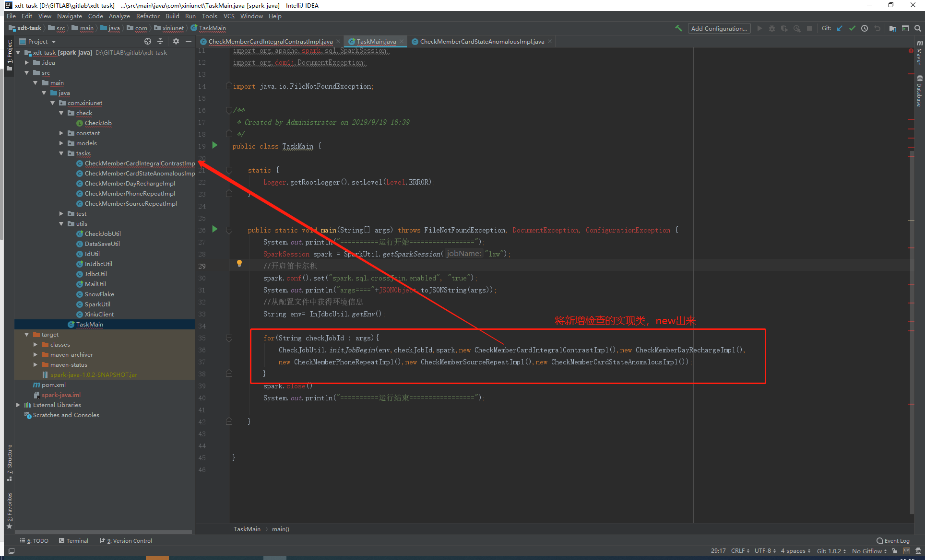The image size is (925, 560).
Task: Toggle fold marker on the Javadoc comment
Action: pos(229,110)
